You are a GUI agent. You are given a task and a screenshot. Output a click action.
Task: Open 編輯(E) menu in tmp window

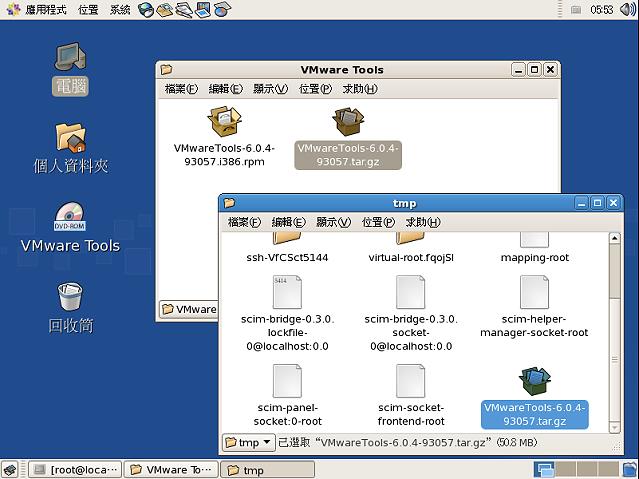pos(288,222)
